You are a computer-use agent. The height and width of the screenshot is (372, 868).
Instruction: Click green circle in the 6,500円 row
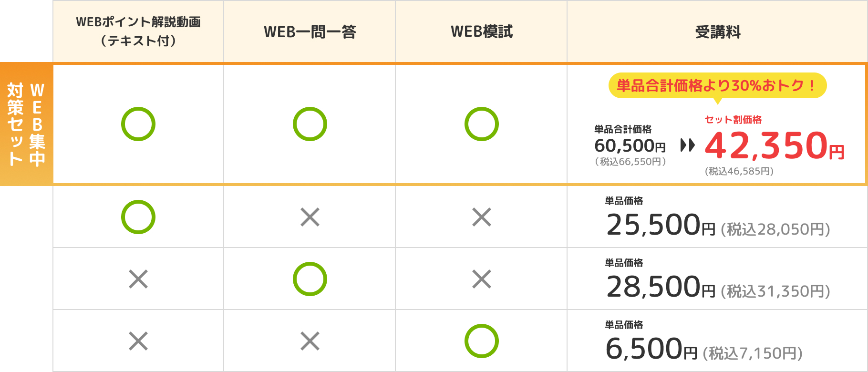pyautogui.click(x=482, y=341)
